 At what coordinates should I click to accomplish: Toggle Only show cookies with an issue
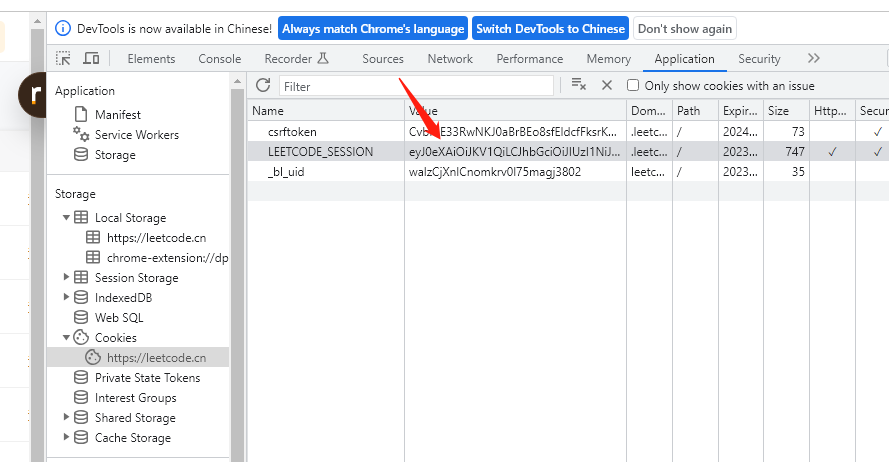tap(633, 85)
